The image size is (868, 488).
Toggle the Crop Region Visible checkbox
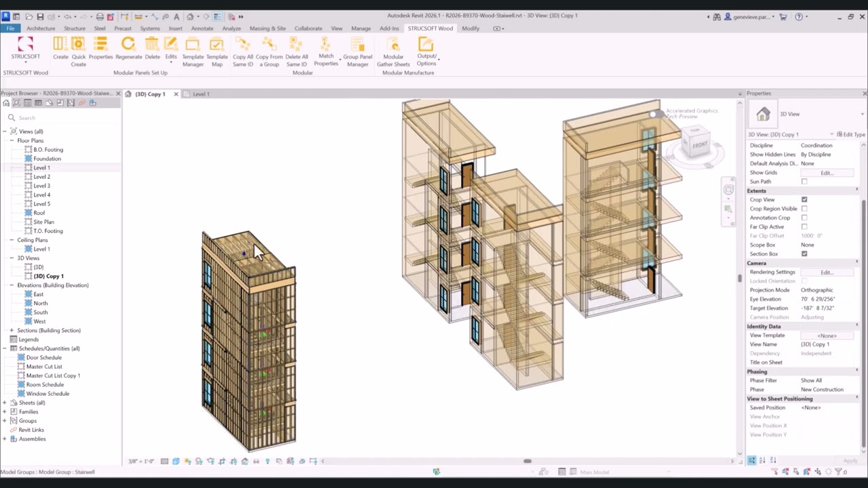(x=804, y=209)
